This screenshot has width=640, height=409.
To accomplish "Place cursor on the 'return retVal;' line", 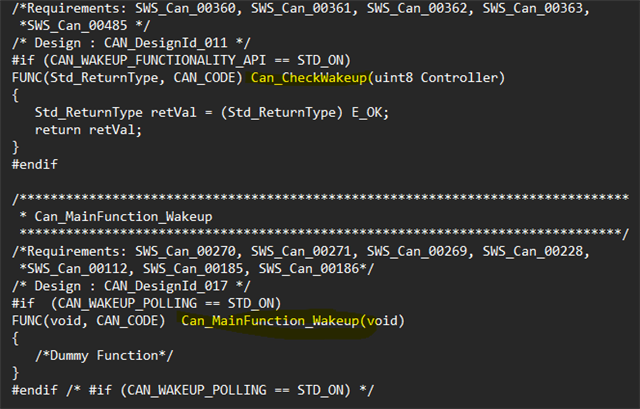I will point(88,130).
